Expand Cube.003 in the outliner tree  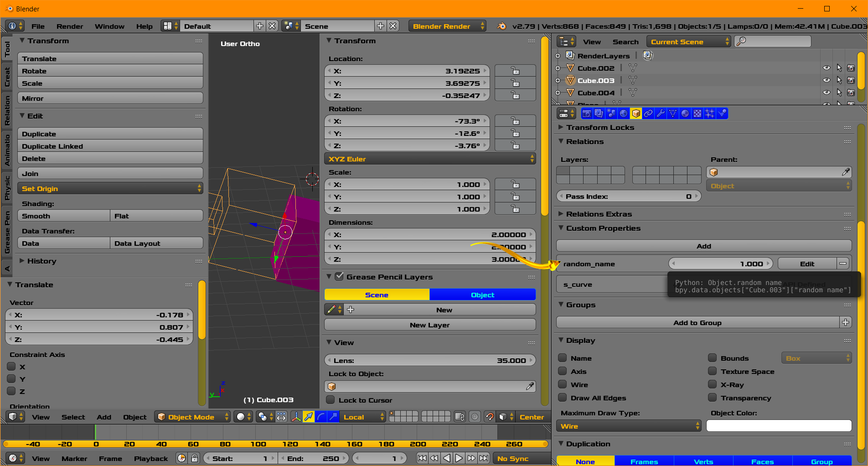point(558,80)
